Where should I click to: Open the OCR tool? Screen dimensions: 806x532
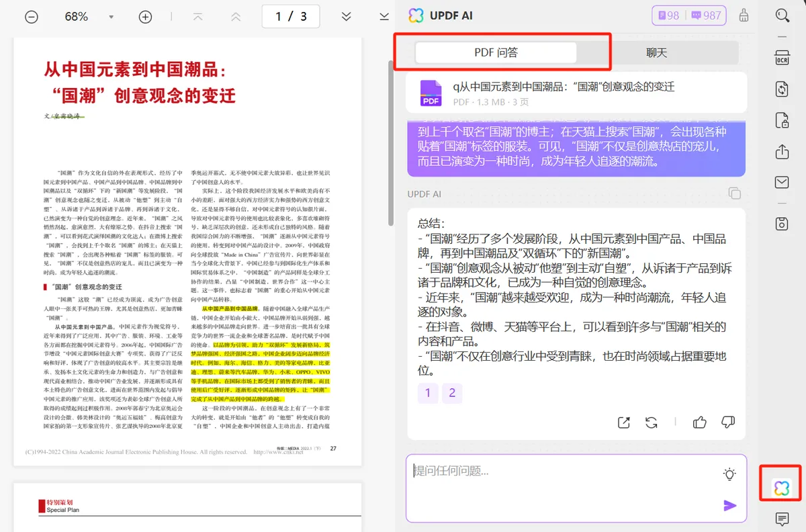(782, 58)
